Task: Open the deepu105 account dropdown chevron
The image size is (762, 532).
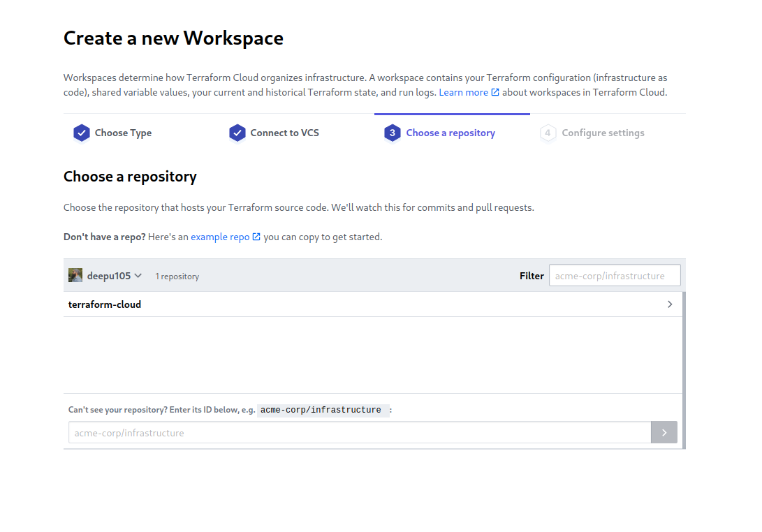Action: click(138, 276)
